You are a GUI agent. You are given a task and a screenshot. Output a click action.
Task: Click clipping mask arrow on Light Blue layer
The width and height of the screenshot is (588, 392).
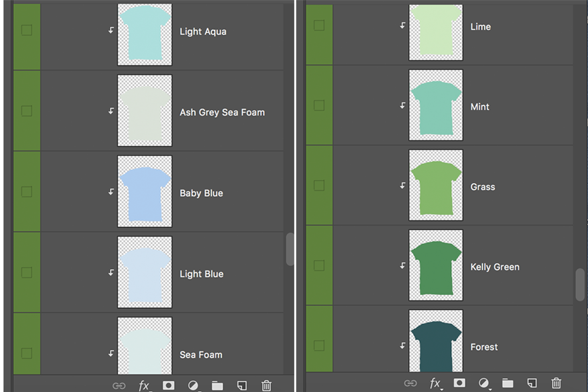coord(111,273)
